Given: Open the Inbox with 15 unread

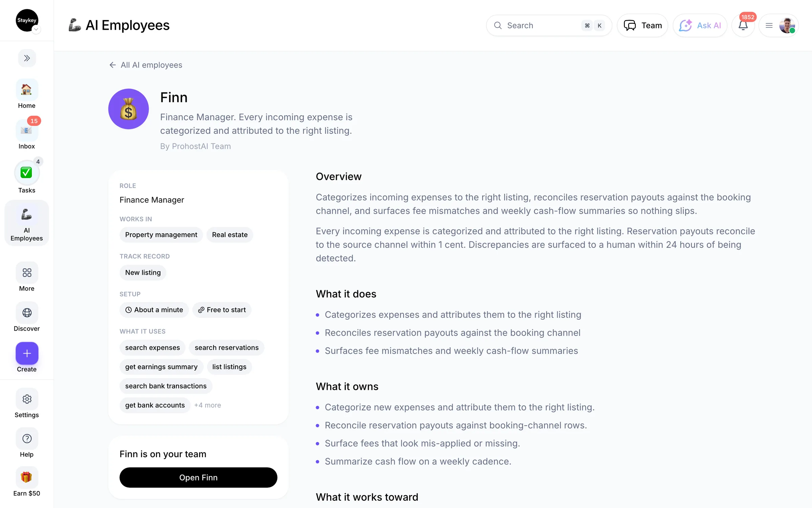Looking at the screenshot, I should [27, 130].
